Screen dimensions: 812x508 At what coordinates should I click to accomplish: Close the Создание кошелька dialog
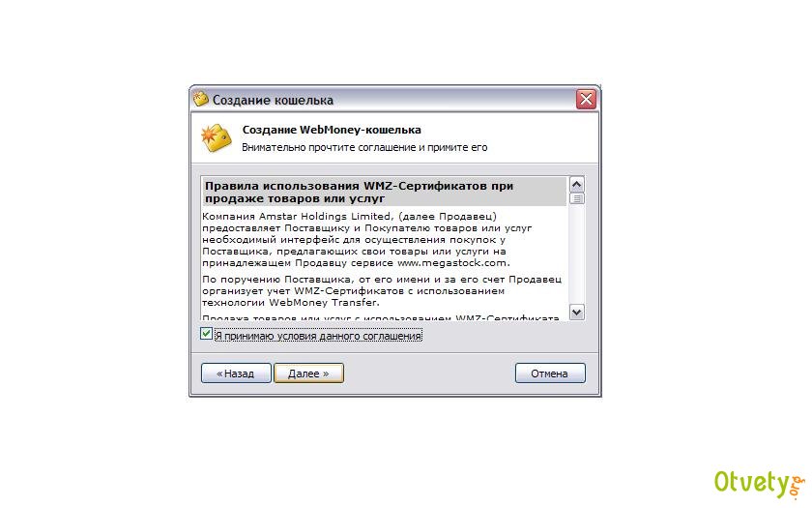click(x=586, y=99)
